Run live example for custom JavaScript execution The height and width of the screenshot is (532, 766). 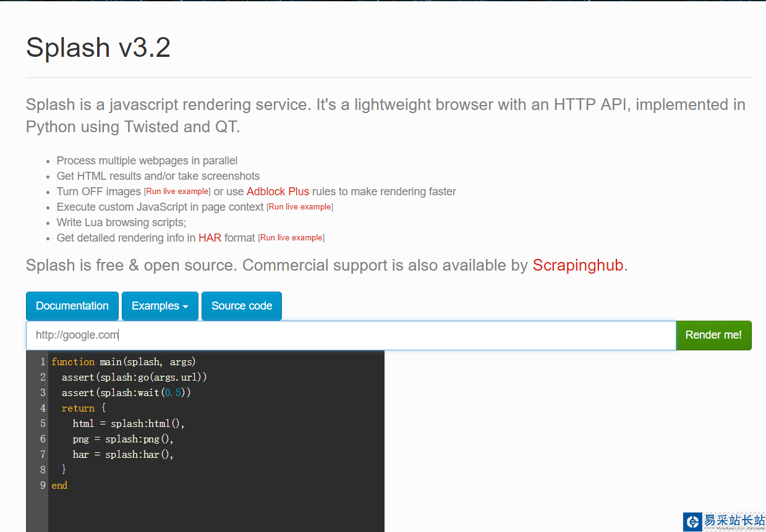(x=300, y=207)
